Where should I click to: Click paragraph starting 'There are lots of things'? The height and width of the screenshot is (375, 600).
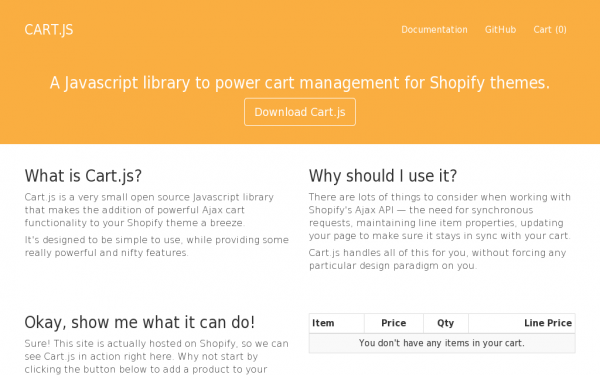coord(440,217)
